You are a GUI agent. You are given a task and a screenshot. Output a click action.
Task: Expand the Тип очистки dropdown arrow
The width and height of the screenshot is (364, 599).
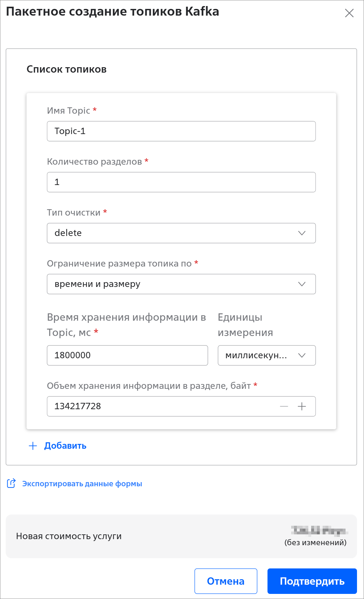coord(302,233)
